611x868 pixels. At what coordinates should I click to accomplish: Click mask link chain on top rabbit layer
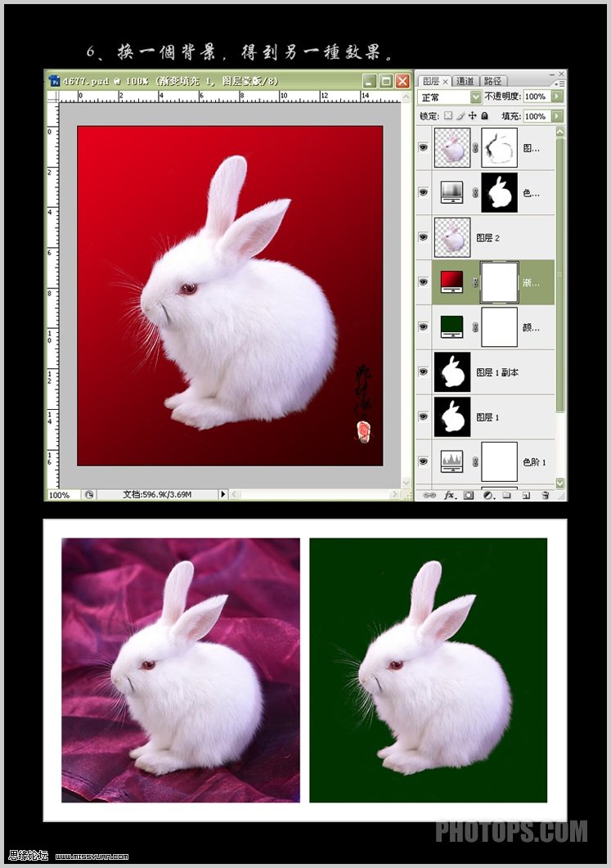[x=475, y=147]
